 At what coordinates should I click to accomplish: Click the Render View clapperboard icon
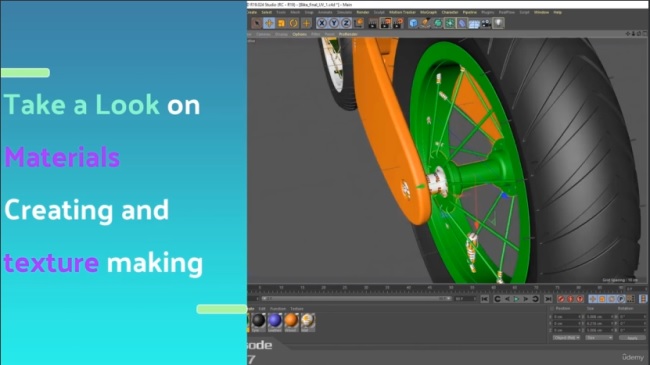click(373, 23)
